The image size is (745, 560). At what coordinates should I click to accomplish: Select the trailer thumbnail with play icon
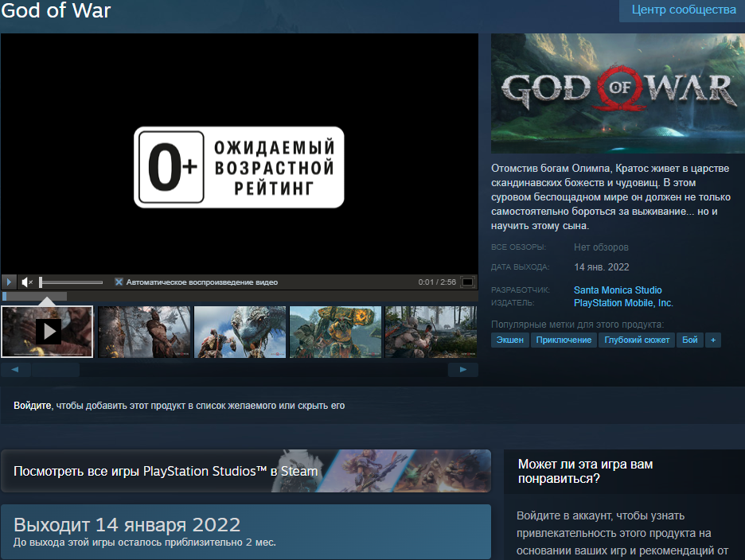click(x=48, y=332)
